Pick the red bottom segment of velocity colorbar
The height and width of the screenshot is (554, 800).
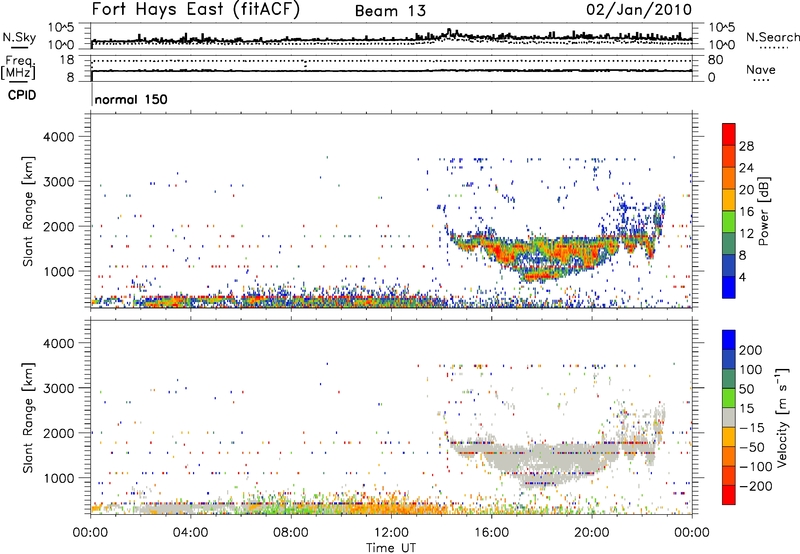click(729, 495)
